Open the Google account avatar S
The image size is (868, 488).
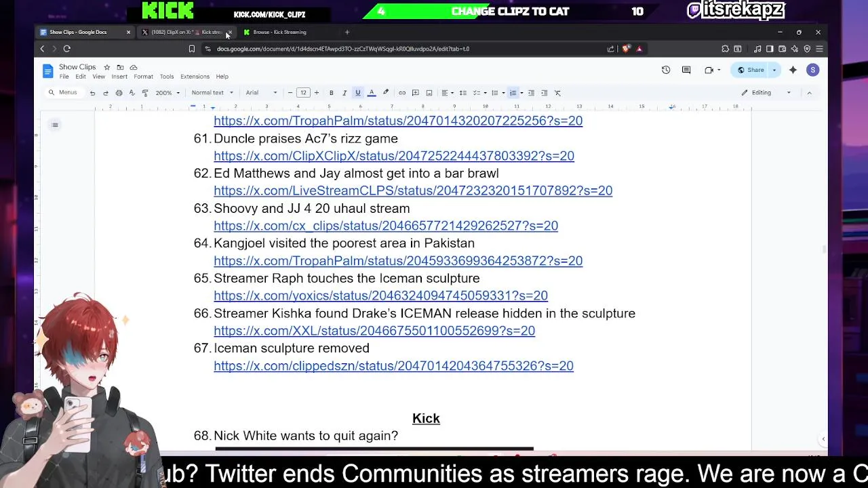812,70
